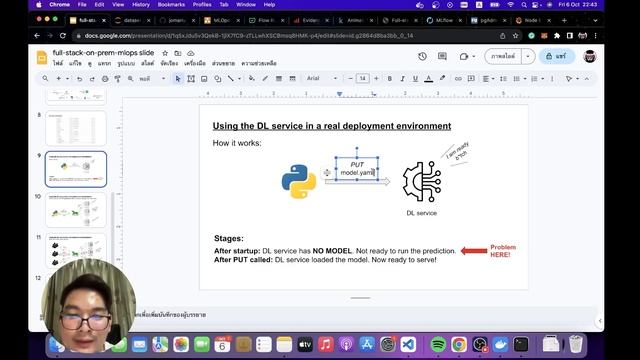Screen dimensions: 640x360
Task: Switch to the MLflow browser tab
Action: coord(445,20)
